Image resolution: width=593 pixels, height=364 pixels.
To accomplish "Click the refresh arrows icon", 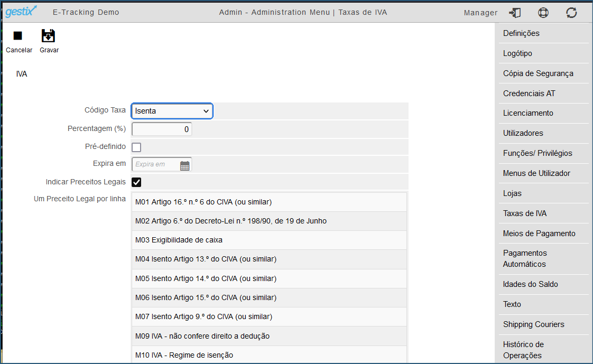I will 571,13.
